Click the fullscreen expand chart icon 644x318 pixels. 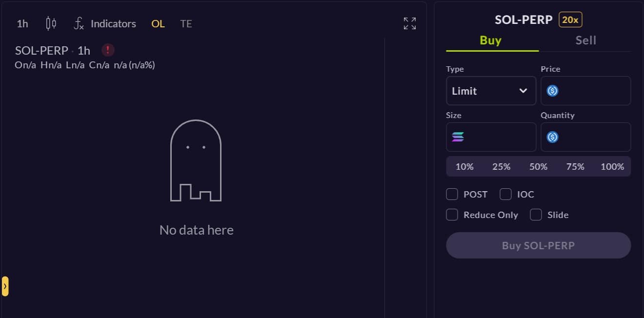(410, 23)
